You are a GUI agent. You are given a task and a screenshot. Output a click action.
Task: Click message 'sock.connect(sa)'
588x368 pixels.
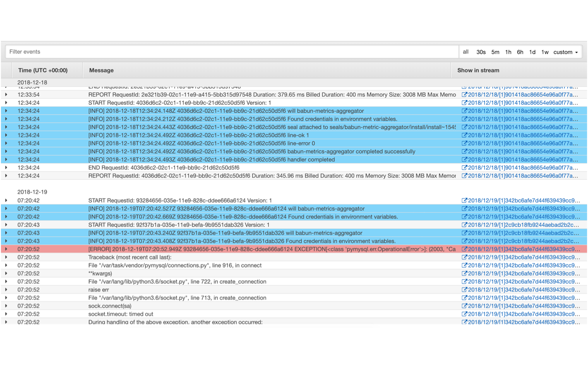(x=110, y=306)
